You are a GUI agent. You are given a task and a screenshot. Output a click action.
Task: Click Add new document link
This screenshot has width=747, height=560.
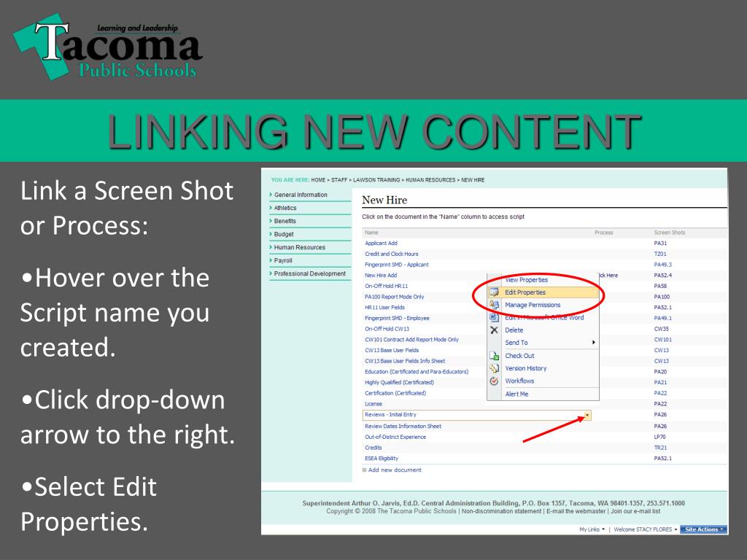click(x=395, y=470)
